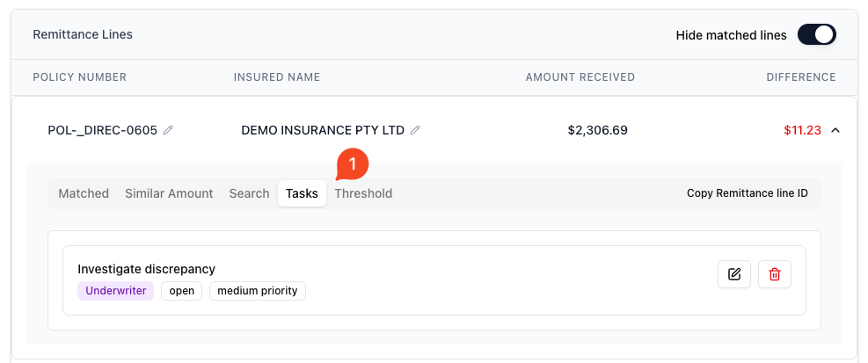Viewport: 868px width, 363px height.
Task: Go to the Threshold tab
Action: pyautogui.click(x=363, y=193)
